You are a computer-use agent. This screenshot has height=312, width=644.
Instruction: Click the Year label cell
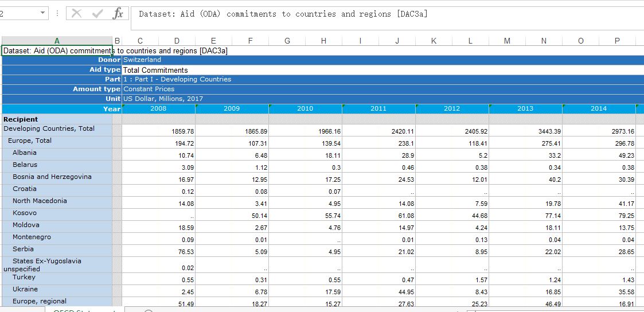tap(61, 109)
